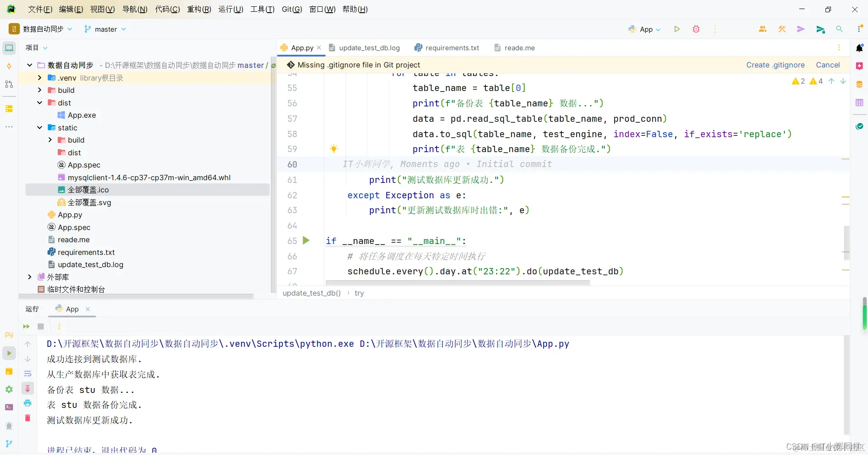Screen dimensions: 868x455
Task: Click Cancel in the gitignore banner
Action: click(828, 65)
